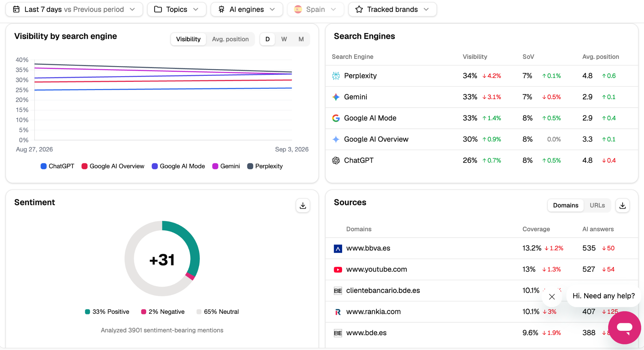Open the ChatGPT search engine row
This screenshot has width=644, height=350.
(x=482, y=161)
